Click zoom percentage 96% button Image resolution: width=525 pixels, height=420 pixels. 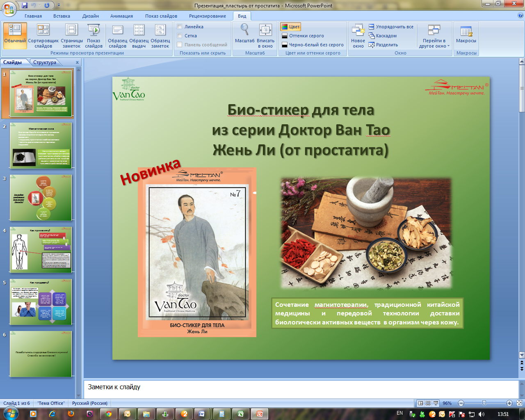447,403
